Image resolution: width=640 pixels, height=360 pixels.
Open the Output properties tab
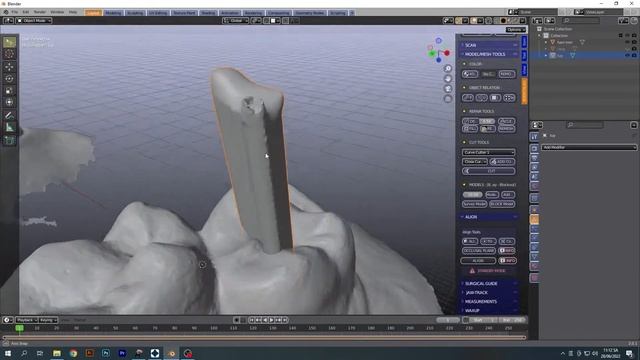pos(534,158)
